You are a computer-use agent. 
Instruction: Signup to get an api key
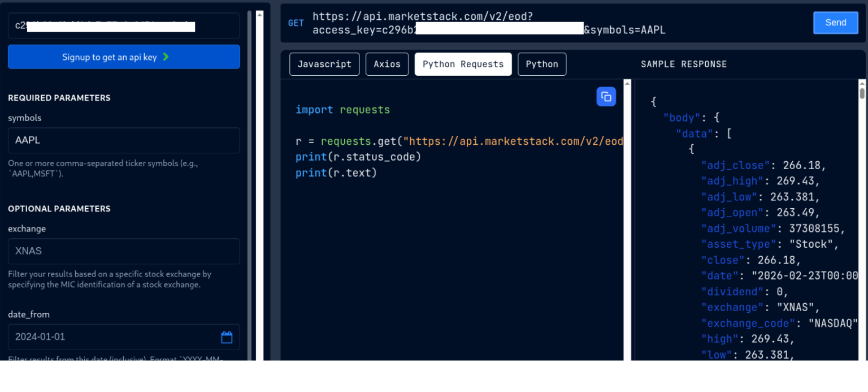pos(124,57)
